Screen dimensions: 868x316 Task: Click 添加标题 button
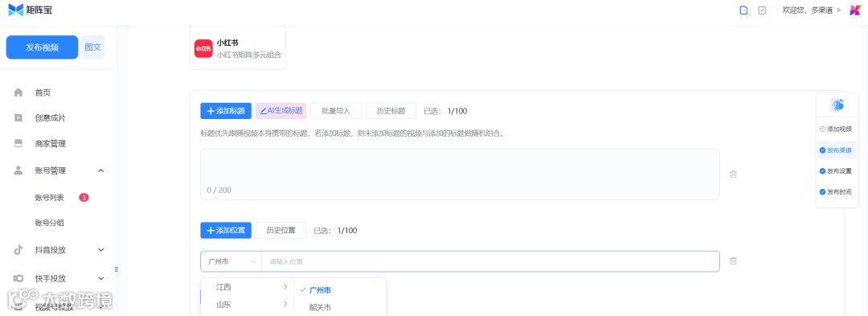226,111
